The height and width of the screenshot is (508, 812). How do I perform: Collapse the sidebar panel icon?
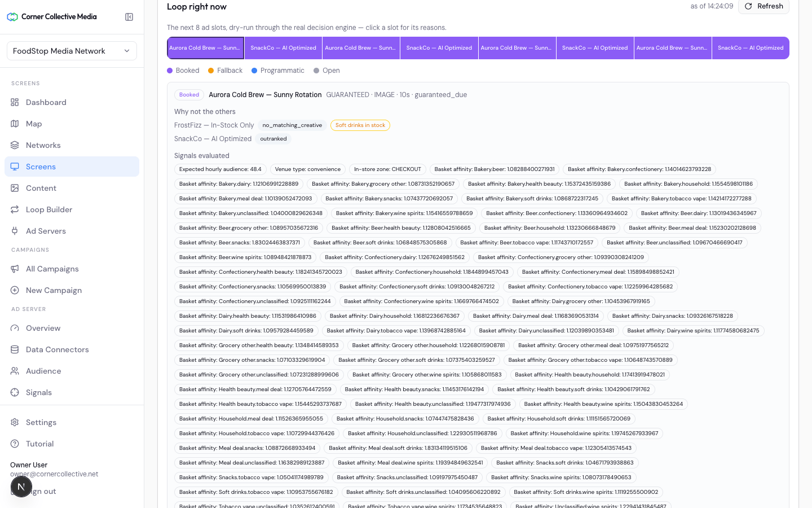point(129,17)
